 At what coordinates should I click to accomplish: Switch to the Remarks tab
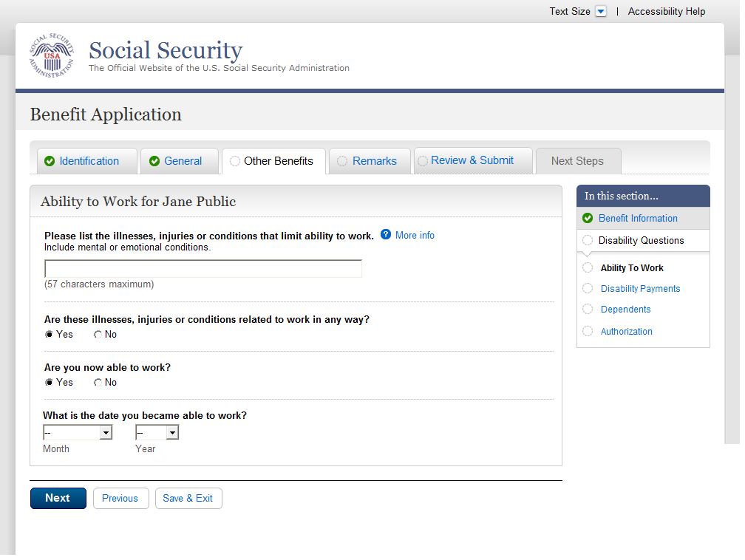(374, 161)
